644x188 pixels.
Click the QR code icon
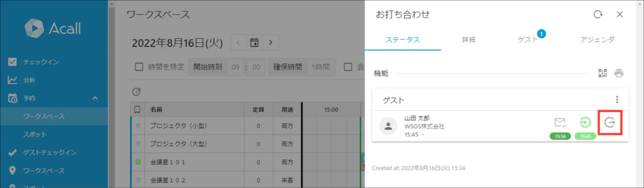click(x=602, y=73)
